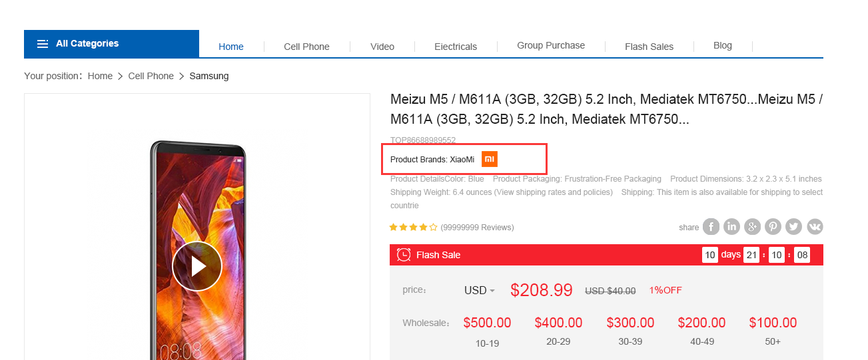This screenshot has height=360, width=868.
Task: Click the main phone product image
Action: tap(197, 250)
